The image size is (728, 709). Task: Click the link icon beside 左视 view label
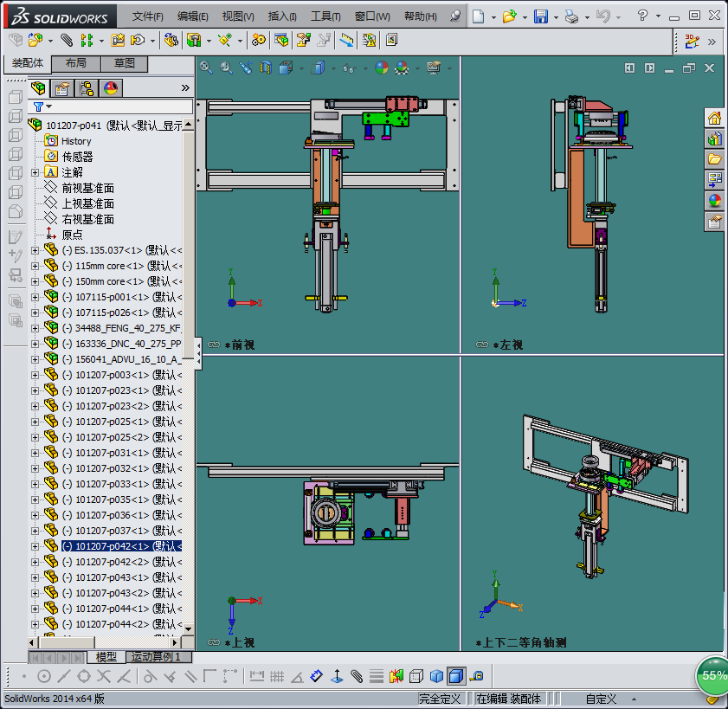click(x=481, y=345)
